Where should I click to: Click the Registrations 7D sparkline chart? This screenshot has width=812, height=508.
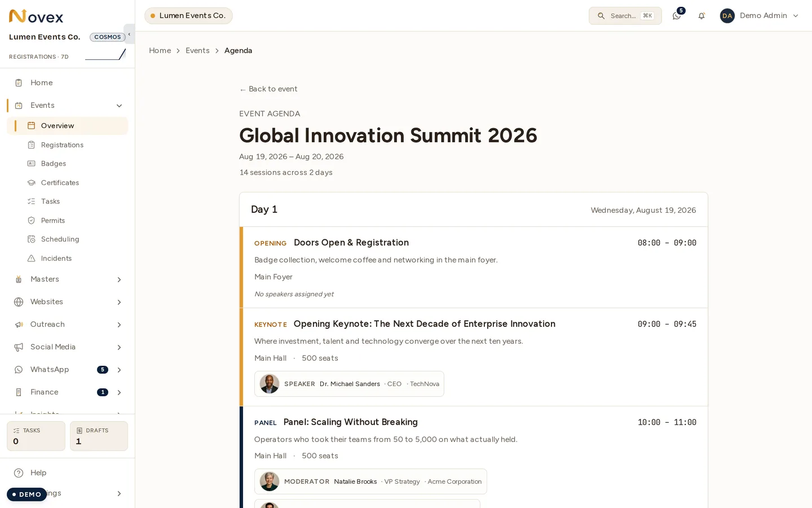tap(105, 55)
